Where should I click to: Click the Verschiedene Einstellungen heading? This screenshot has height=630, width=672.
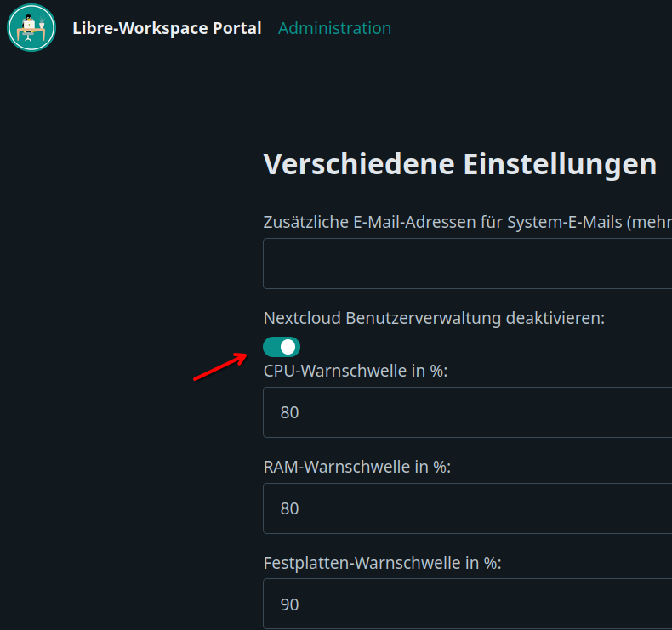tap(459, 164)
